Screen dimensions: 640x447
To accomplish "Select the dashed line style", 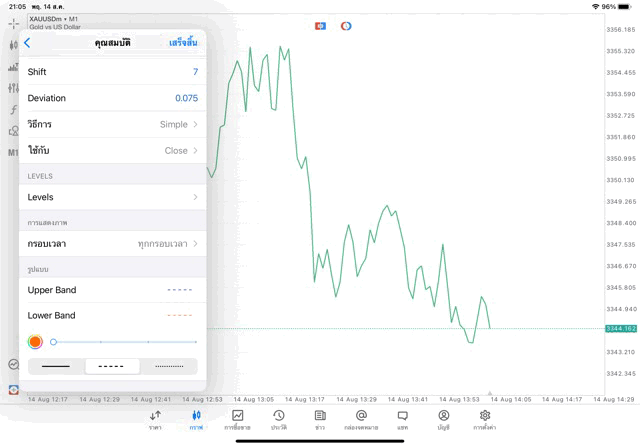I will pos(112,367).
